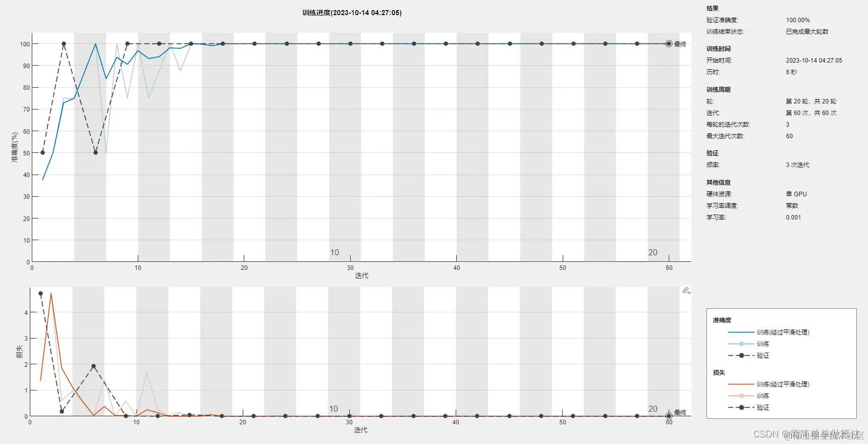This screenshot has height=444, width=868.
Task: Click the 学习率调度 label
Action: (x=722, y=205)
